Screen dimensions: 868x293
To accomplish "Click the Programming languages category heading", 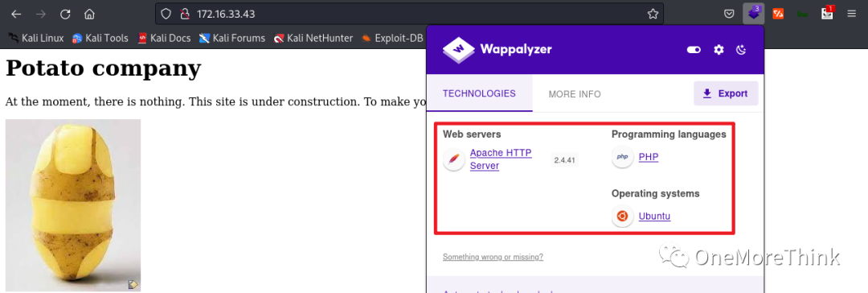I will [x=669, y=134].
